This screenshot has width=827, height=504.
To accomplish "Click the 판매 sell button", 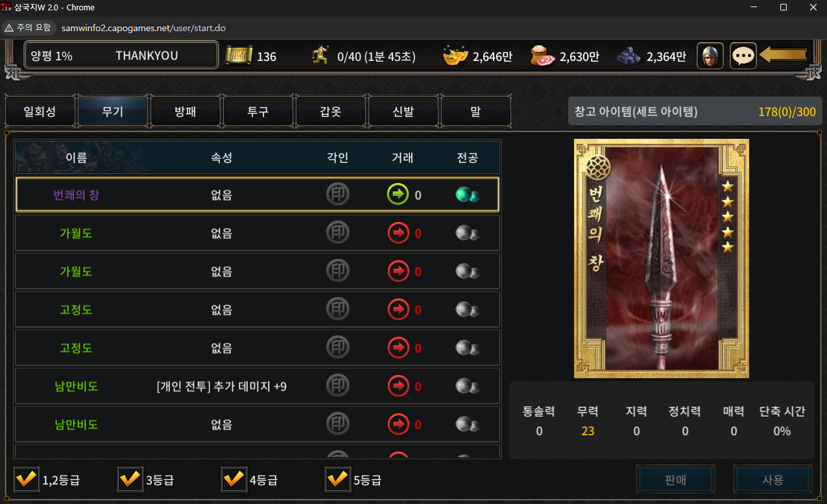I will [x=676, y=480].
